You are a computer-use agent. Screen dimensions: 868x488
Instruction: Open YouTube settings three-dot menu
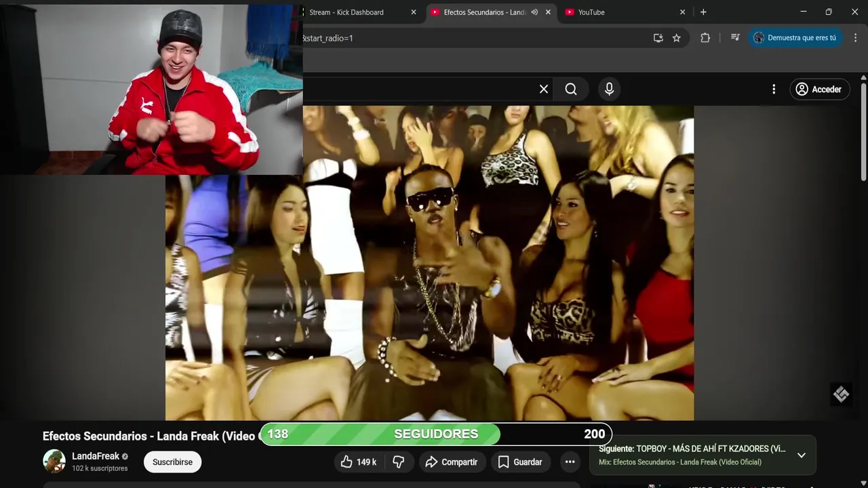click(774, 89)
